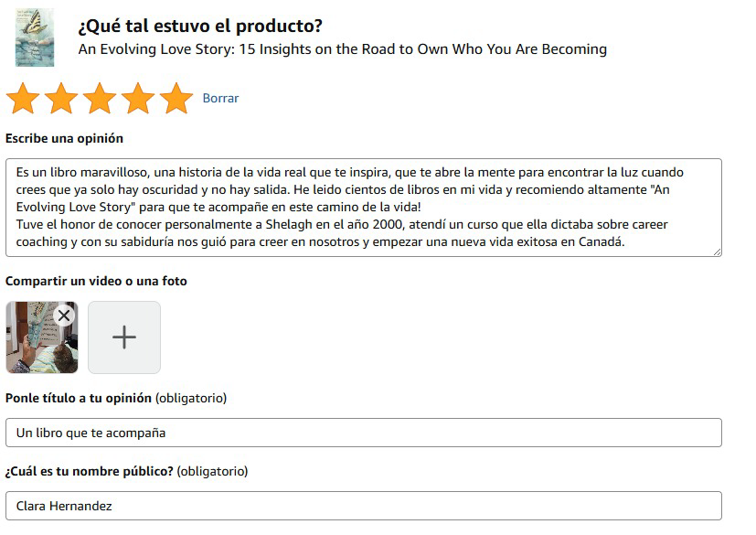Image resolution: width=756 pixels, height=535 pixels.
Task: Click the second rating star
Action: point(61,98)
